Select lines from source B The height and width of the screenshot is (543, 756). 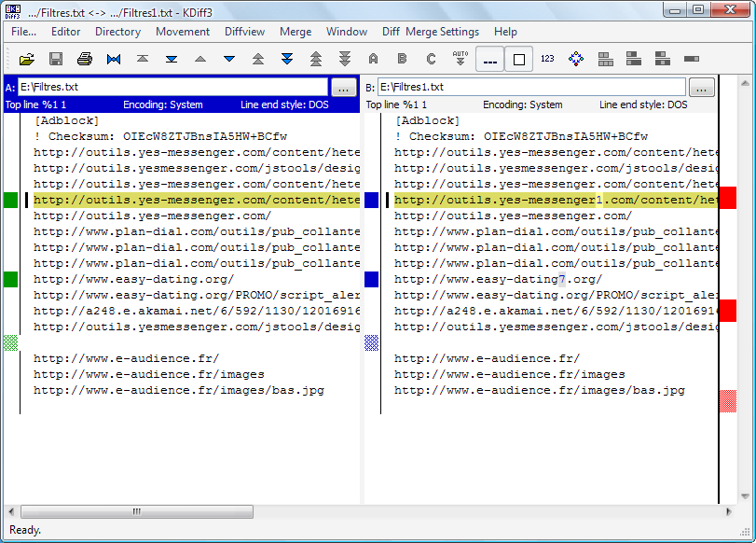402,59
